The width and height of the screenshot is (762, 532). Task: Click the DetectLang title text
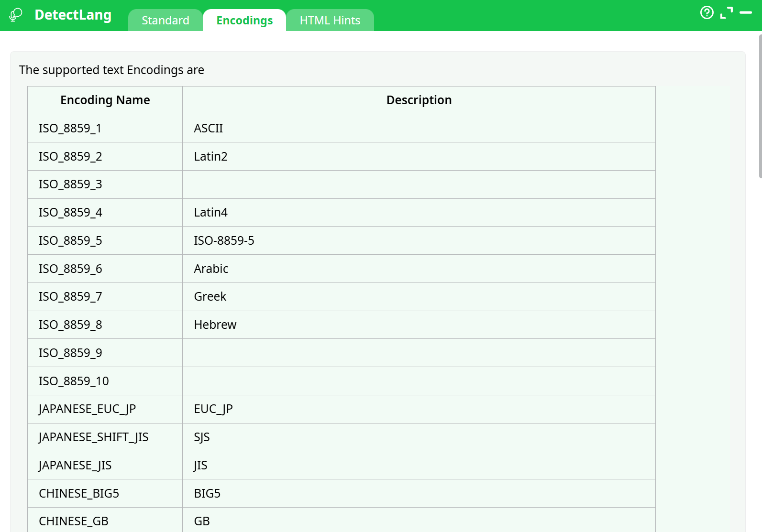pyautogui.click(x=73, y=15)
